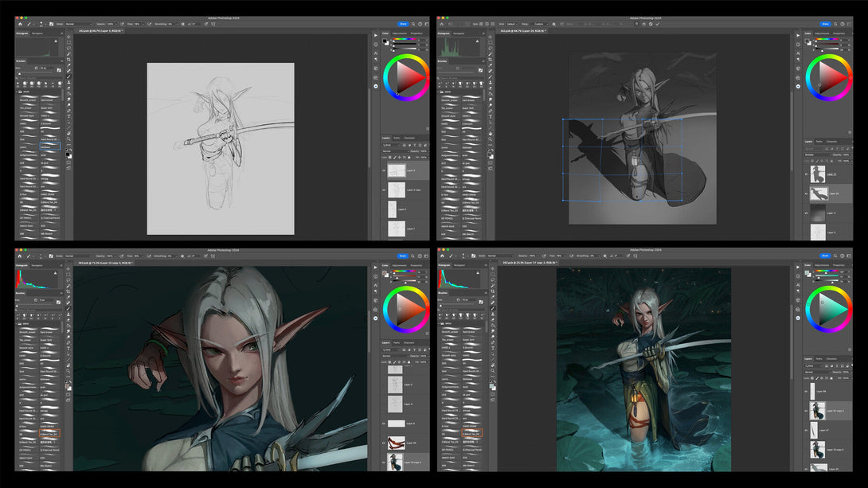868x488 pixels.
Task: Toggle lock transparent pixels in top-left window Layers
Action: (x=389, y=157)
